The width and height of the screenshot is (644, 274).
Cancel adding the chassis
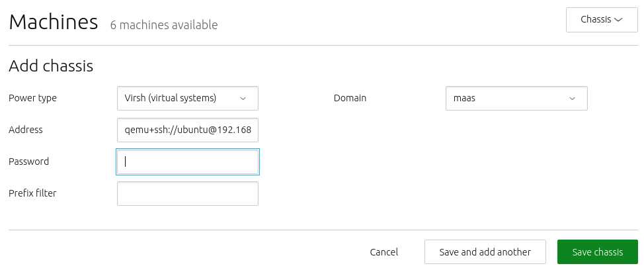[384, 251]
